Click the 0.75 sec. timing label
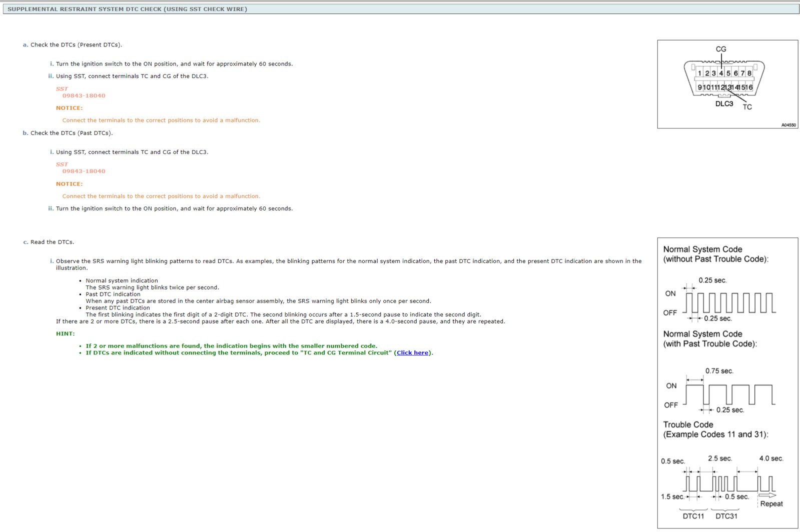The image size is (800, 532). 719,371
